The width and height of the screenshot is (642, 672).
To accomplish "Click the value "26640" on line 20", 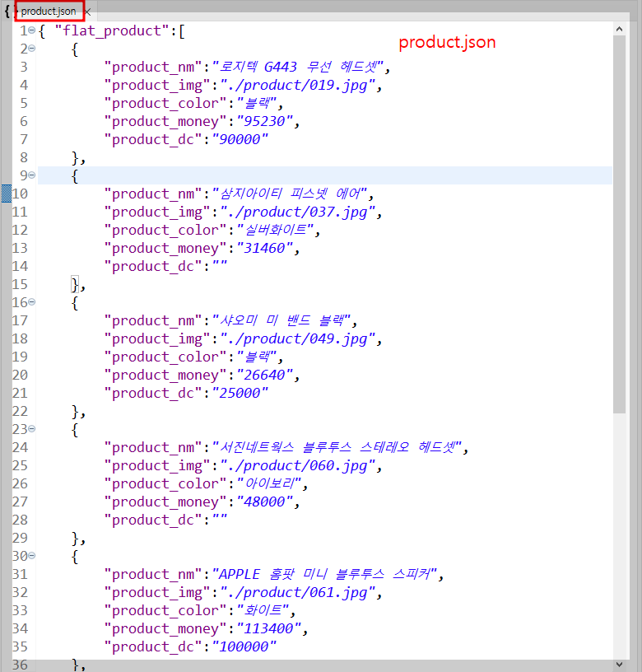I will (264, 375).
